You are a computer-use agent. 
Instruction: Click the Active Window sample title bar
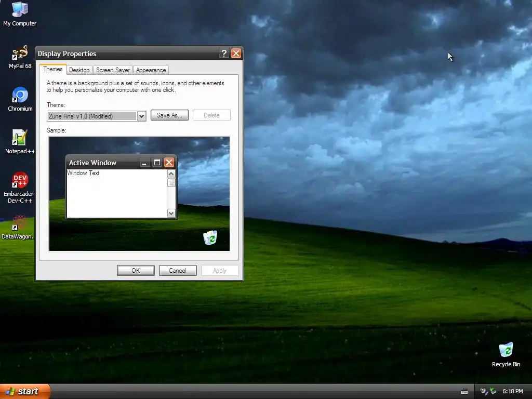[121, 163]
